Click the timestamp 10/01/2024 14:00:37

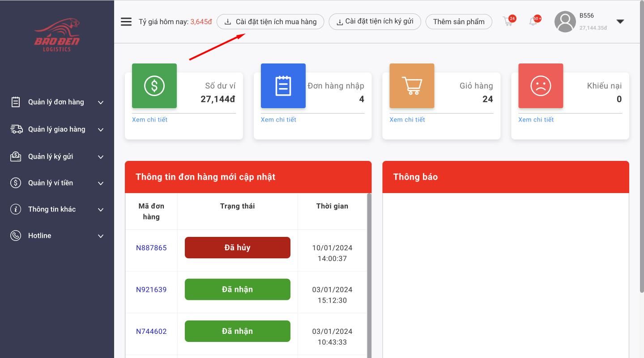(x=332, y=253)
